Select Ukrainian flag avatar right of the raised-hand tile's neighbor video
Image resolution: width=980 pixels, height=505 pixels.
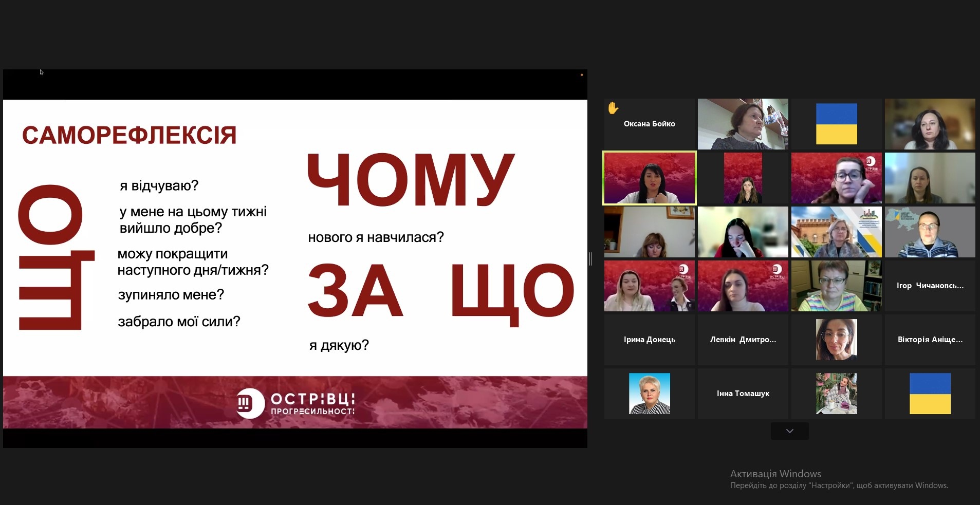click(x=836, y=124)
